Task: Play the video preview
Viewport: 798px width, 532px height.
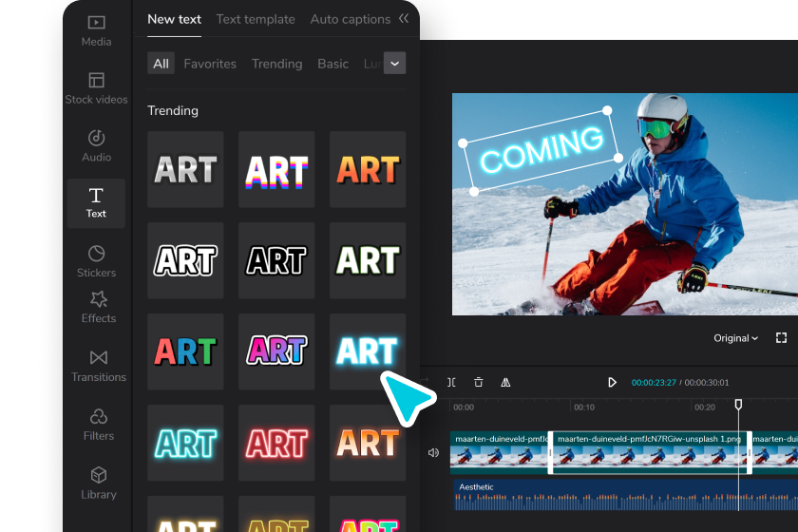Action: tap(612, 382)
